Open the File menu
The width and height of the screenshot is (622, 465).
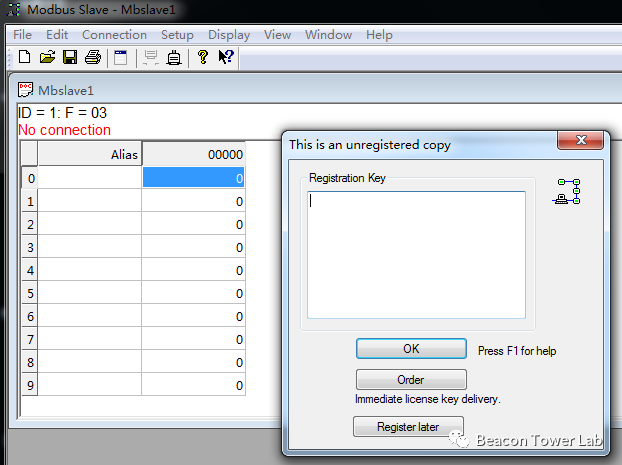tap(22, 35)
